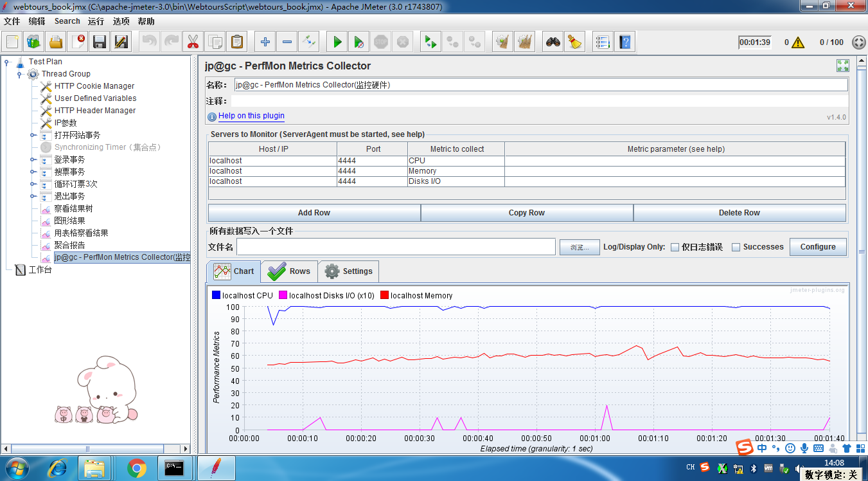Click the Copy icon in toolbar

215,42
